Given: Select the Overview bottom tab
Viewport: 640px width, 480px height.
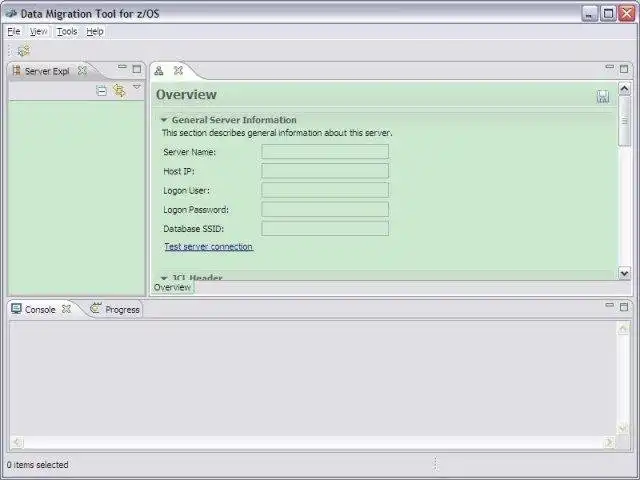Looking at the screenshot, I should [172, 287].
